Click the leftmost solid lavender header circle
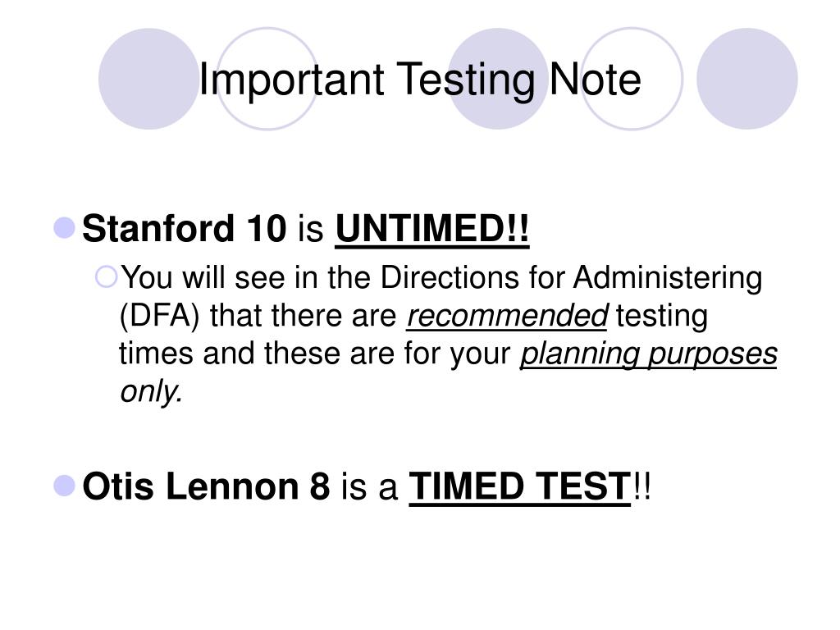The width and height of the screenshot is (840, 630). click(x=148, y=79)
